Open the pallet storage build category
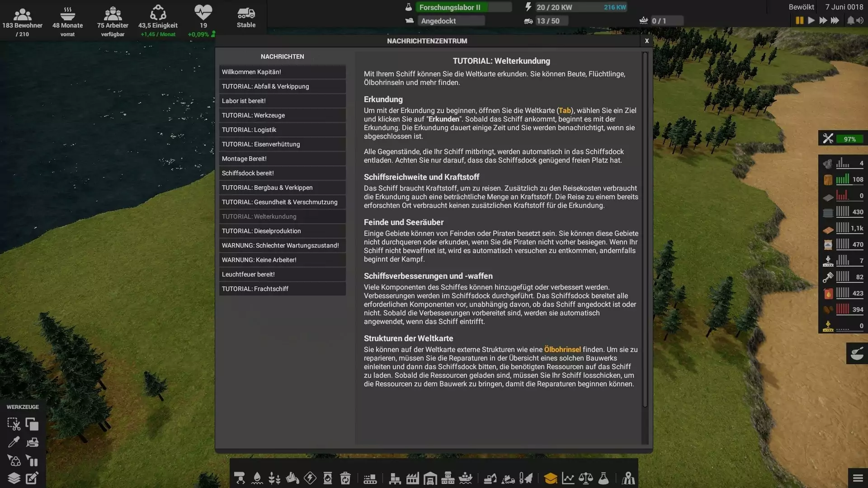This screenshot has height=488, width=868. [x=395, y=478]
